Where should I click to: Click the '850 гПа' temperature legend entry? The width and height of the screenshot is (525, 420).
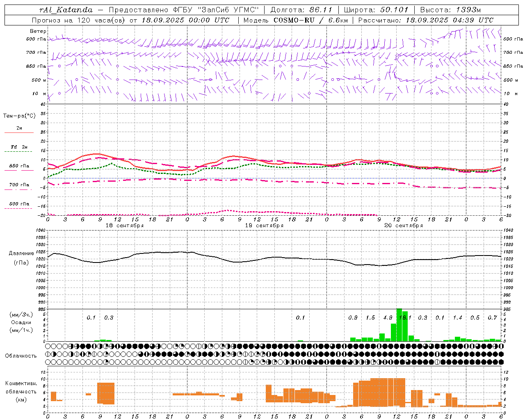(19, 166)
